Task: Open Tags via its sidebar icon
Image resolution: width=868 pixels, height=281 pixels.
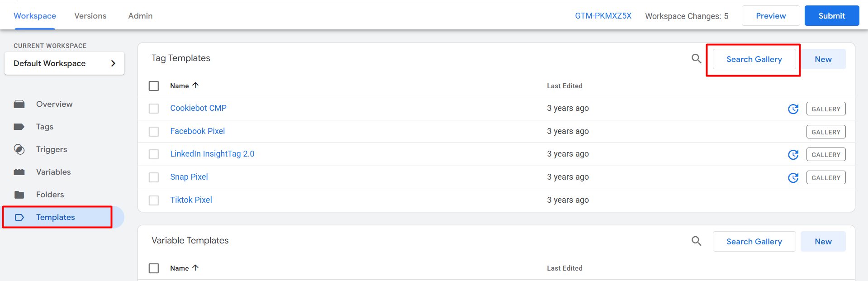Action: (19, 127)
